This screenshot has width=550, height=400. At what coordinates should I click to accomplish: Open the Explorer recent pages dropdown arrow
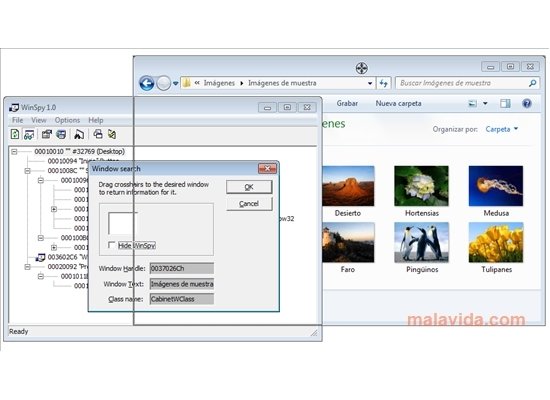click(x=175, y=84)
